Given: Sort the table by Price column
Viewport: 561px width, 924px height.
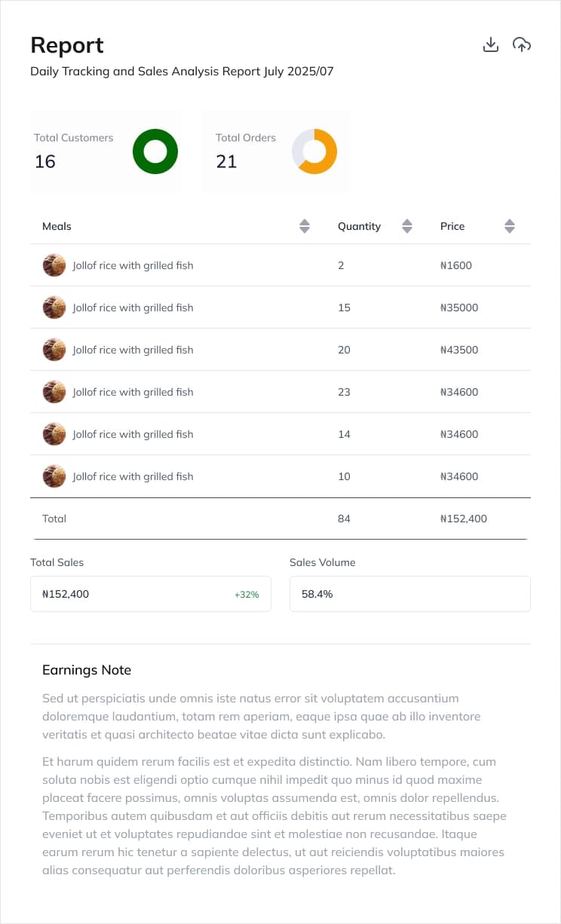Looking at the screenshot, I should coord(510,226).
